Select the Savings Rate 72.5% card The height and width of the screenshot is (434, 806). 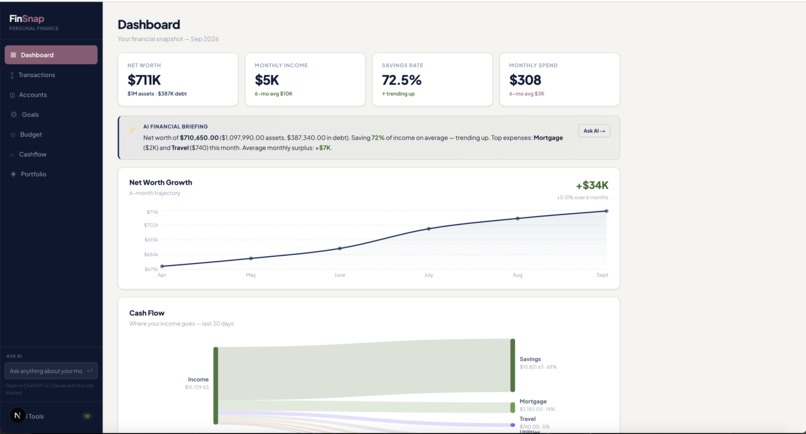(432, 79)
